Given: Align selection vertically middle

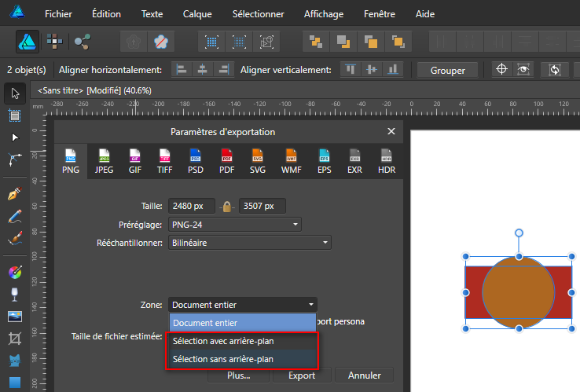Looking at the screenshot, I should coord(372,70).
